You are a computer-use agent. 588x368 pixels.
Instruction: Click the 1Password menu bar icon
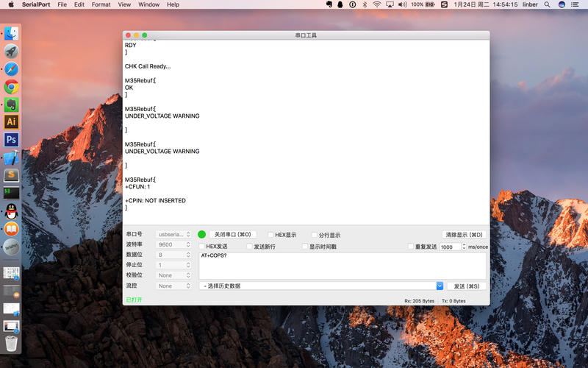(353, 4)
